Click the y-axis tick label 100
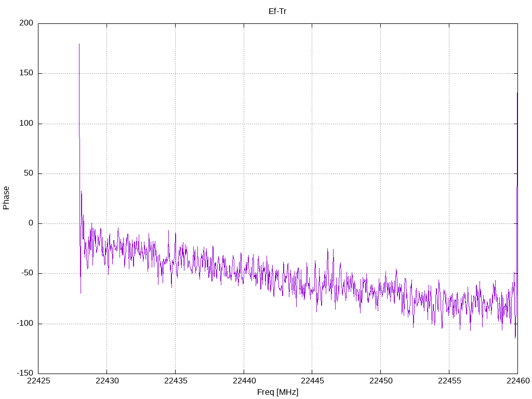The height and width of the screenshot is (399, 532). 26,123
